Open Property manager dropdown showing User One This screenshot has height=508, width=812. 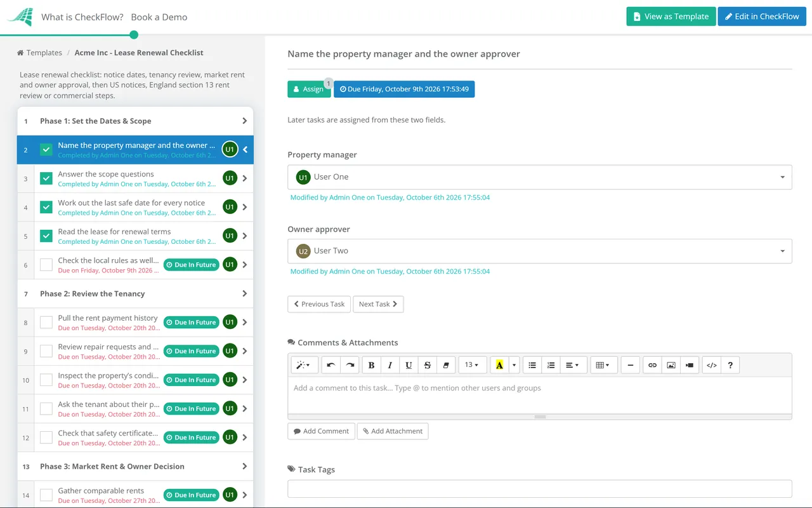540,177
